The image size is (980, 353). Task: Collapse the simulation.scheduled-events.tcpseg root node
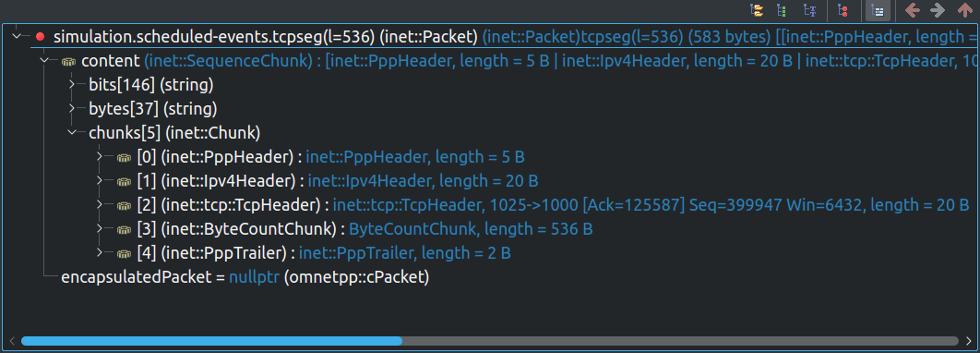(x=17, y=36)
